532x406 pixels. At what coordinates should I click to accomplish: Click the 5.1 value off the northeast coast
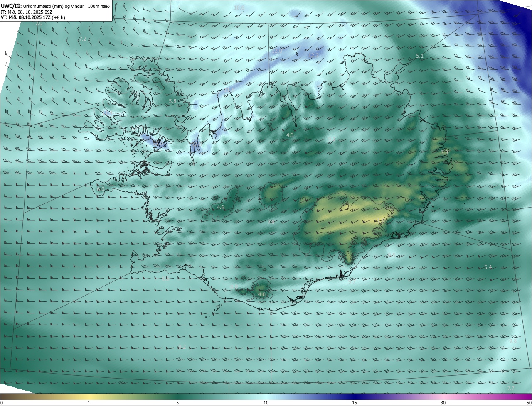(x=420, y=56)
